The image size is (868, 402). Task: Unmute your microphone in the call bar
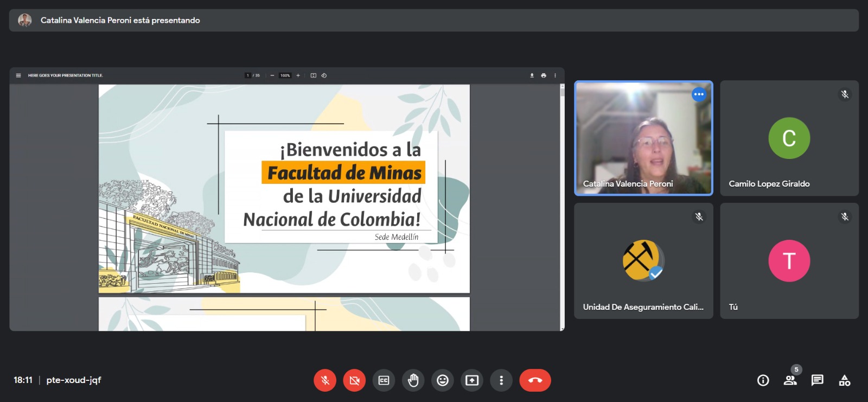coord(325,380)
